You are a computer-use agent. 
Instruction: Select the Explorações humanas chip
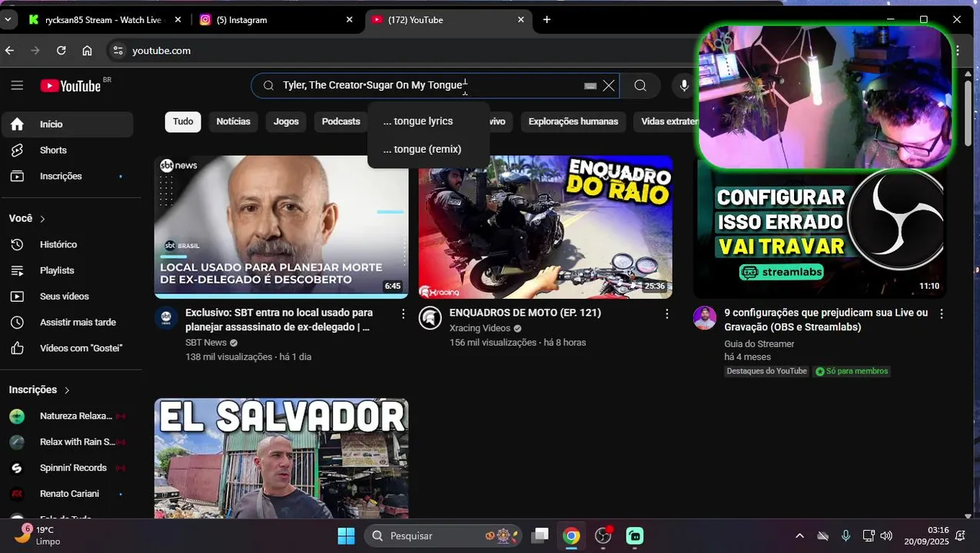point(573,121)
